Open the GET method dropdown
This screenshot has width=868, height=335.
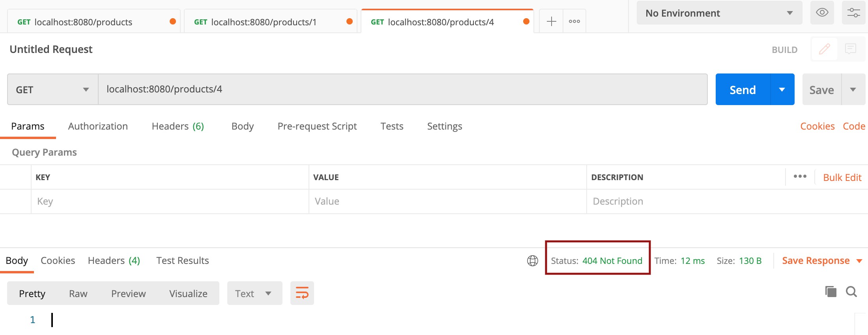tap(52, 90)
